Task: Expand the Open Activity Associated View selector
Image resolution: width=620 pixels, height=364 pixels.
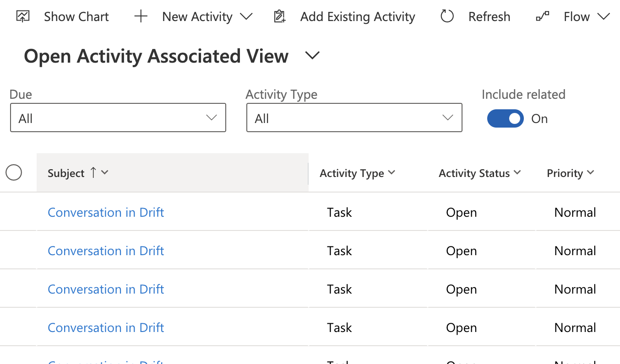Action: [x=312, y=56]
